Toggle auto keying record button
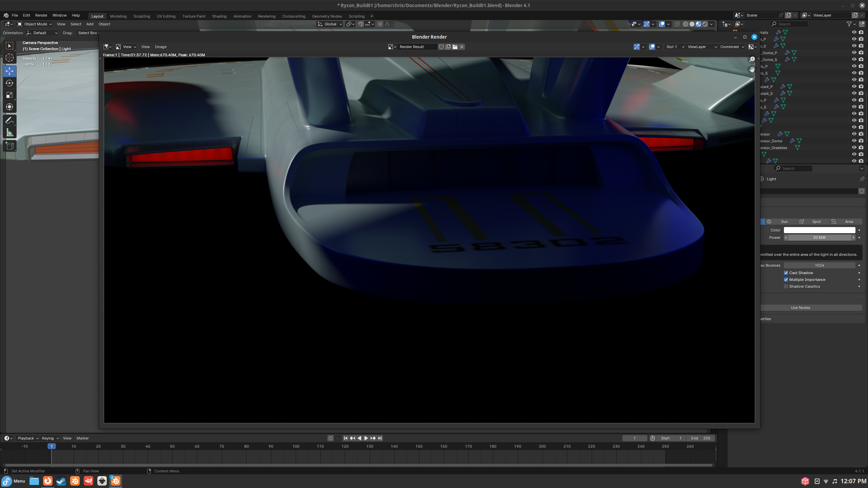Image resolution: width=868 pixels, height=488 pixels. [331, 438]
